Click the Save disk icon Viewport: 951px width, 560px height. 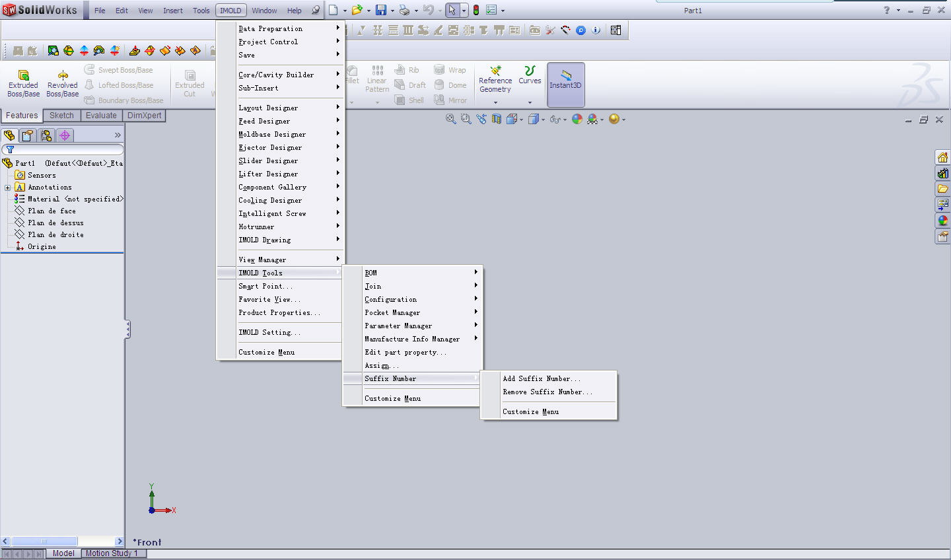(x=381, y=10)
